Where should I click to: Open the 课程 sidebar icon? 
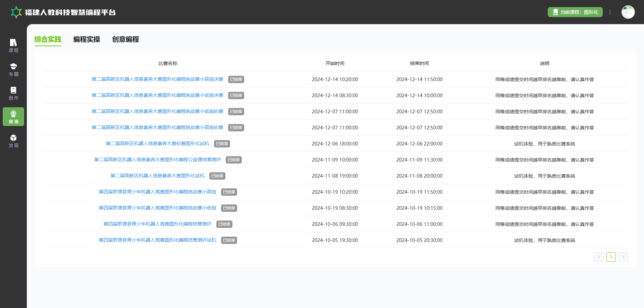click(x=13, y=46)
